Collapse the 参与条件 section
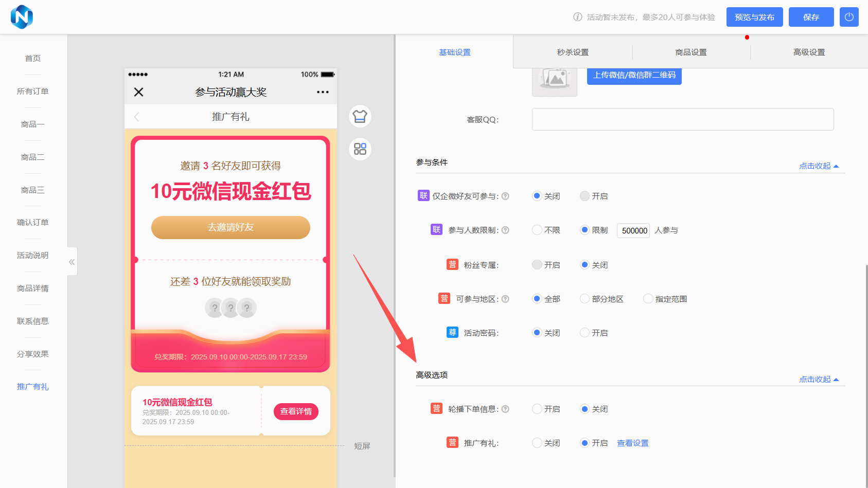 [x=819, y=166]
